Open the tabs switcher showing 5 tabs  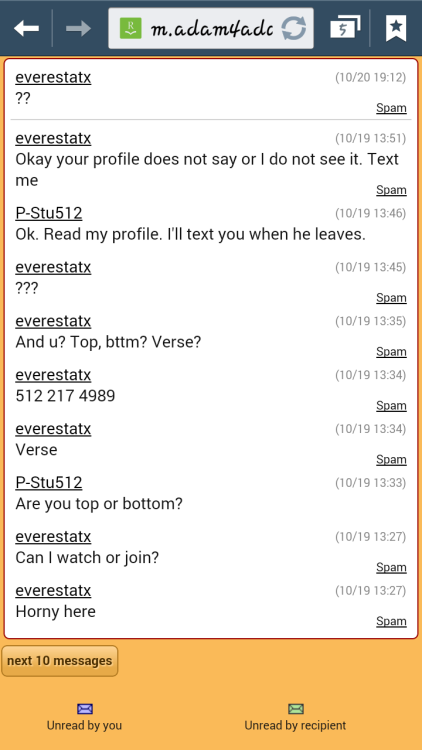(x=345, y=27)
